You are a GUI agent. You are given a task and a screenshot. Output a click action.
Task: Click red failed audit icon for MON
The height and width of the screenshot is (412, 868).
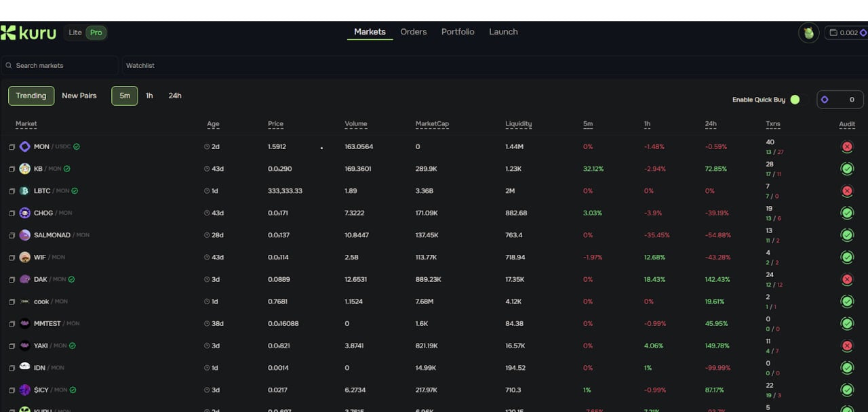click(847, 146)
